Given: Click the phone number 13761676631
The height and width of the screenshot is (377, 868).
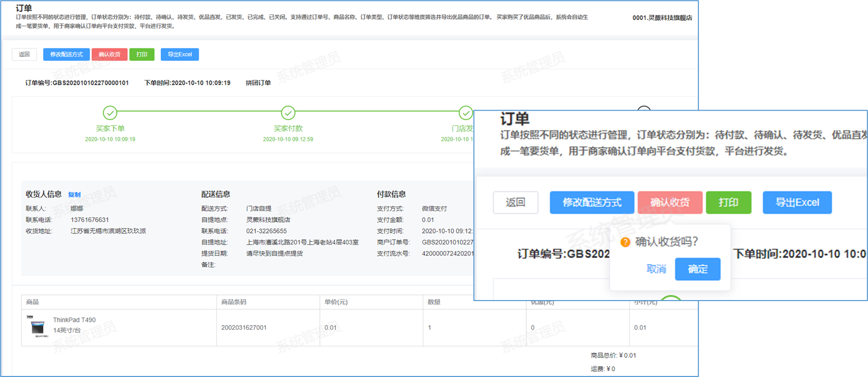Looking at the screenshot, I should coord(89,220).
